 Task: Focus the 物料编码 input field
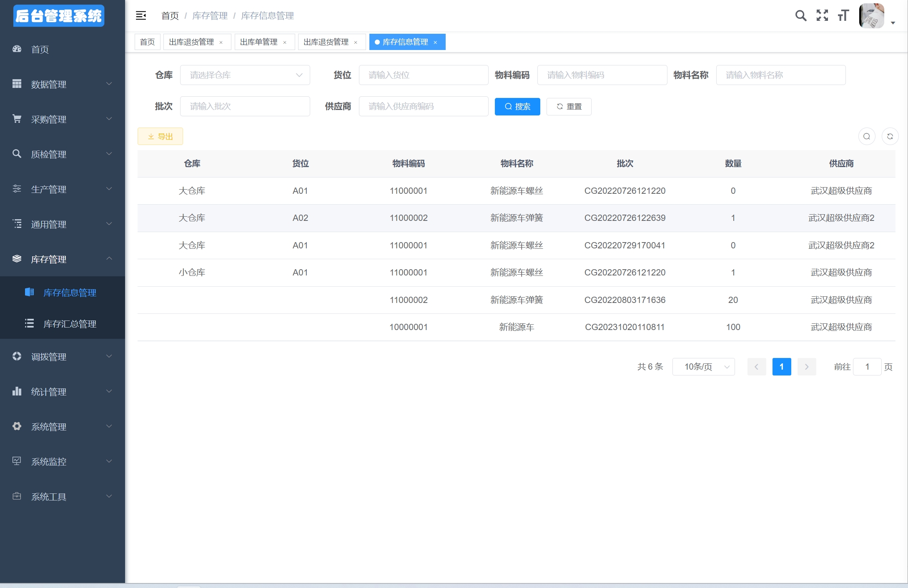coord(602,75)
